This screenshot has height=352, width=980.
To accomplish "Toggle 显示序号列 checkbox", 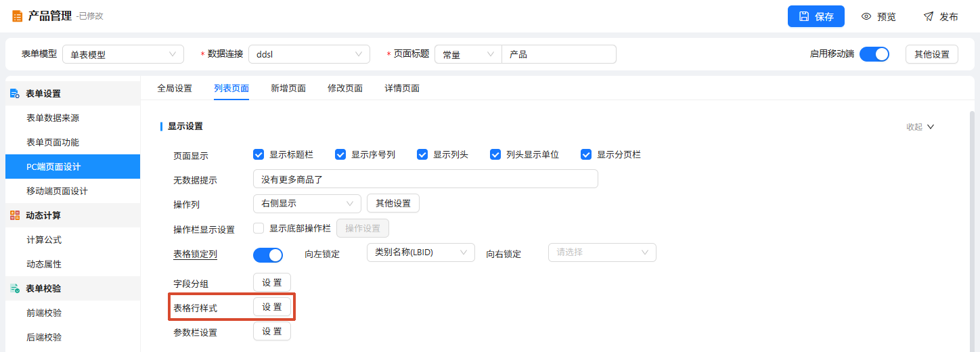I will point(340,154).
